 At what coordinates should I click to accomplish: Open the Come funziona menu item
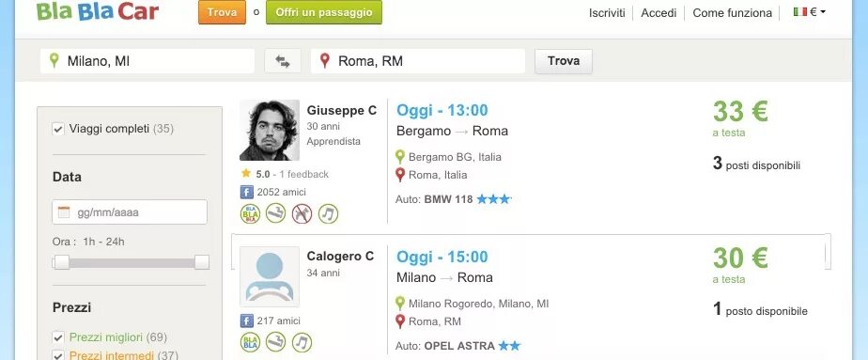tap(732, 13)
